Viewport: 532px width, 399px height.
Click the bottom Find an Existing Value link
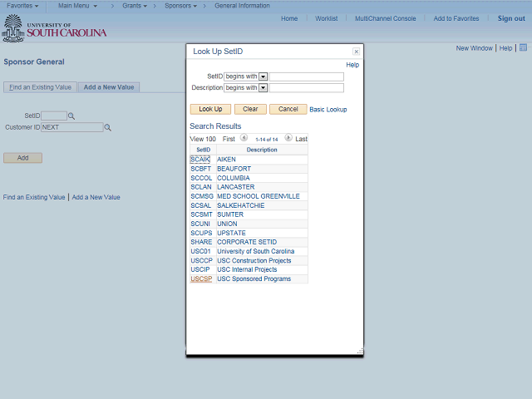(34, 197)
